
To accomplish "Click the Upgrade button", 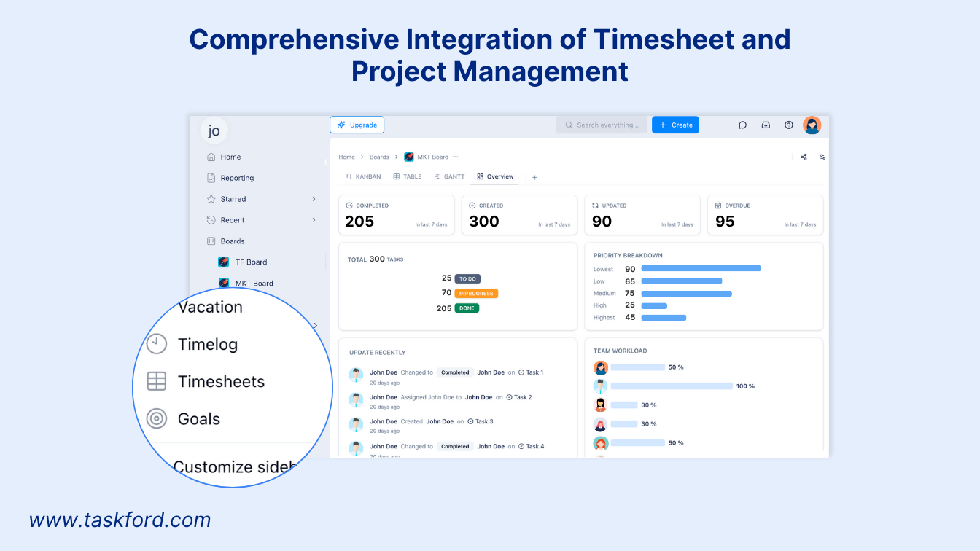I will tap(357, 125).
